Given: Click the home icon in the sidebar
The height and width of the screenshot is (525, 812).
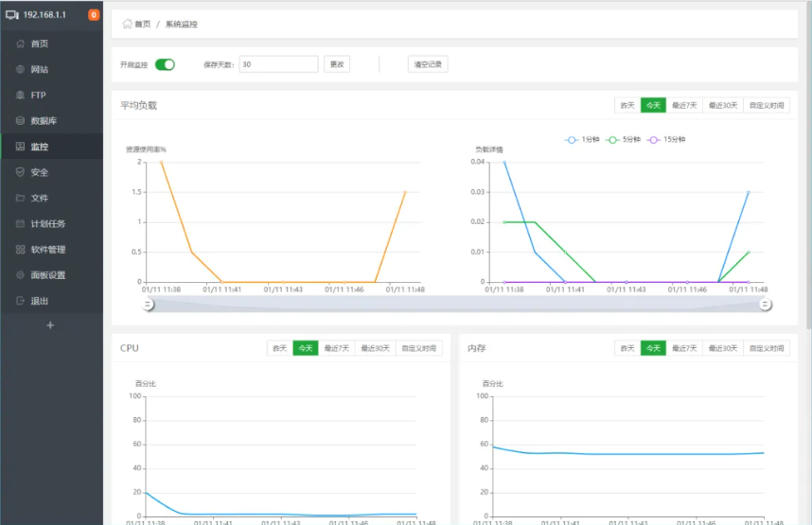Looking at the screenshot, I should (20, 44).
